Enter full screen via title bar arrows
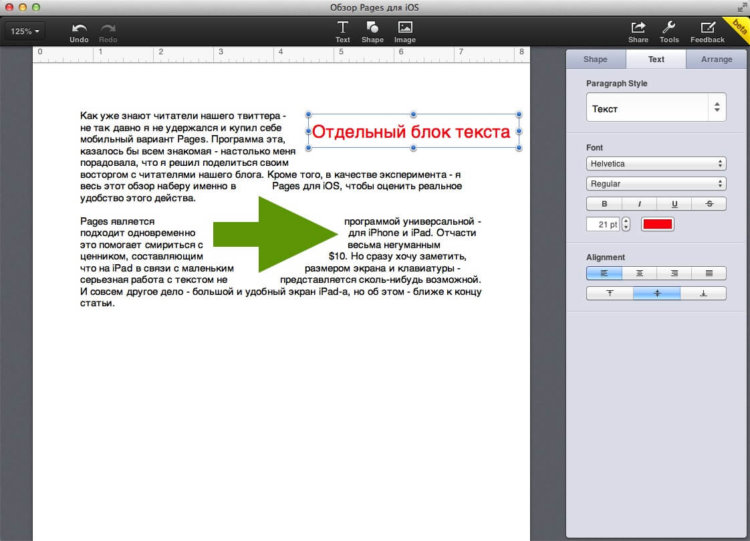 click(742, 7)
